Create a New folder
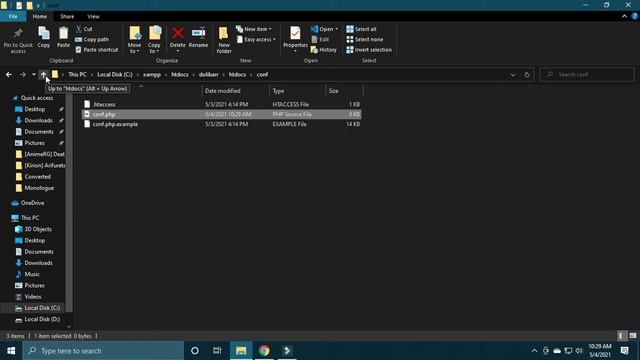This screenshot has width=640, height=360. (x=224, y=40)
